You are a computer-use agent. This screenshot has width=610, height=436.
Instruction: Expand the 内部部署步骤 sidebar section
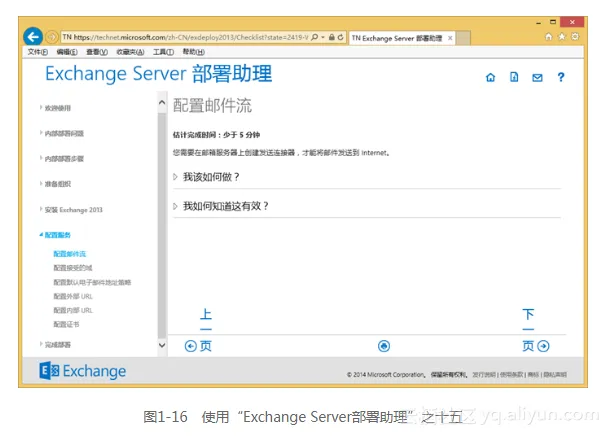[61, 159]
